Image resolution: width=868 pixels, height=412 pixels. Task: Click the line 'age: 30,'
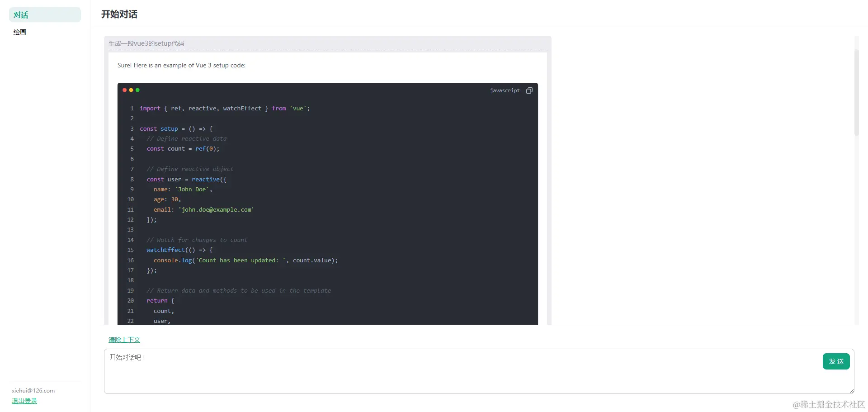point(167,199)
